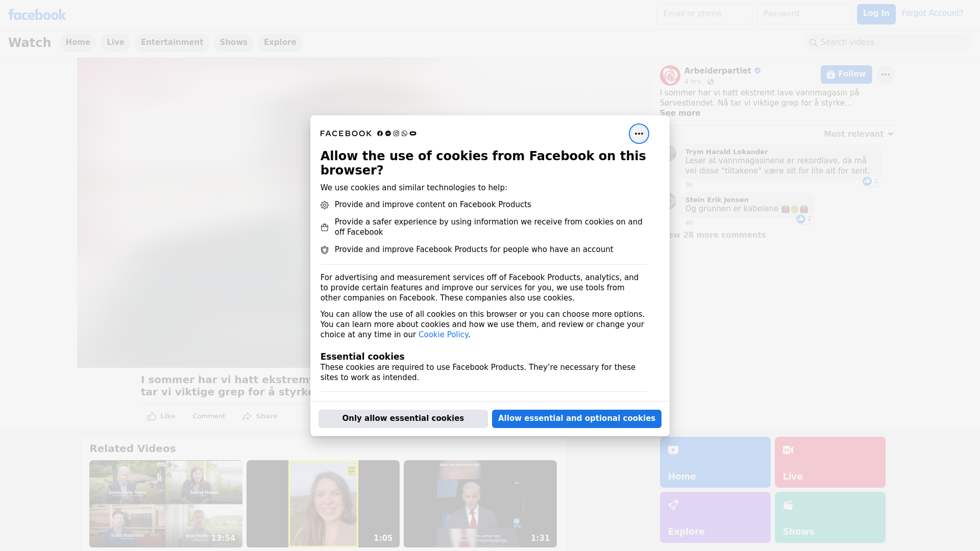Click the Arbeiderpartiet page name
This screenshot has height=551, width=980.
click(x=718, y=71)
